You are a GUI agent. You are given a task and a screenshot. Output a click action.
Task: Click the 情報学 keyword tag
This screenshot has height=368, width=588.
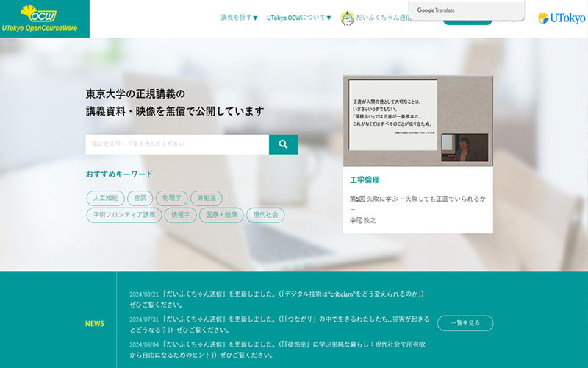[180, 215]
